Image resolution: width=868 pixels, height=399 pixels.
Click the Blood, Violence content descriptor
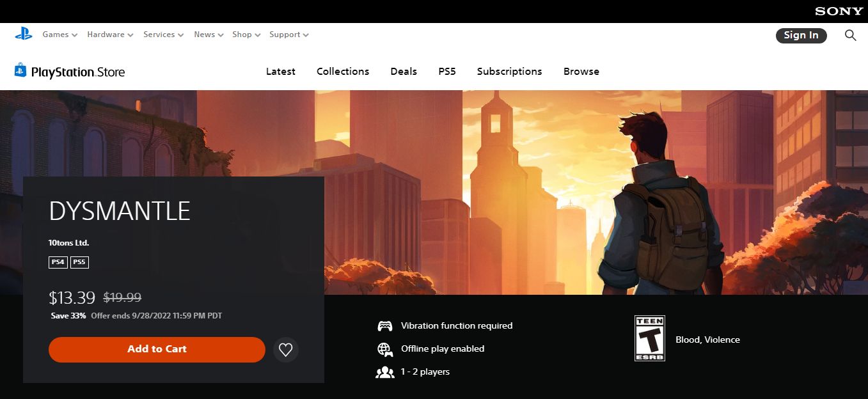point(707,340)
